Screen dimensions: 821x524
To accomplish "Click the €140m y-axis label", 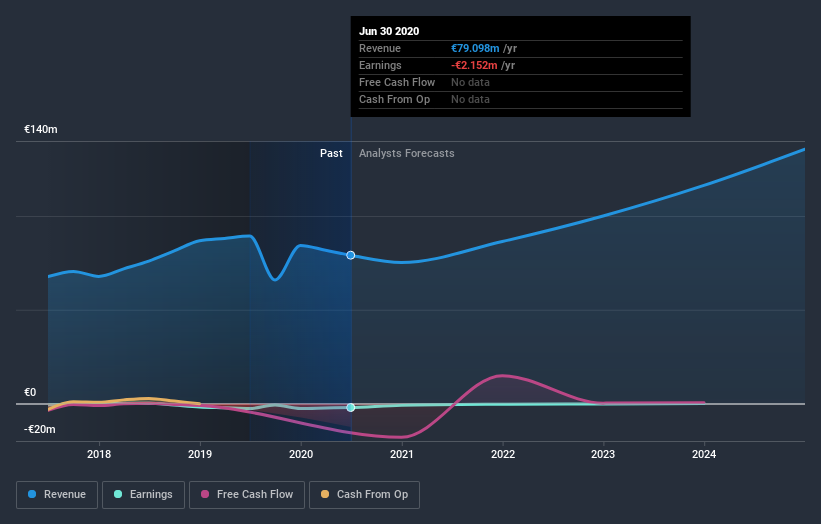I will 41,129.
